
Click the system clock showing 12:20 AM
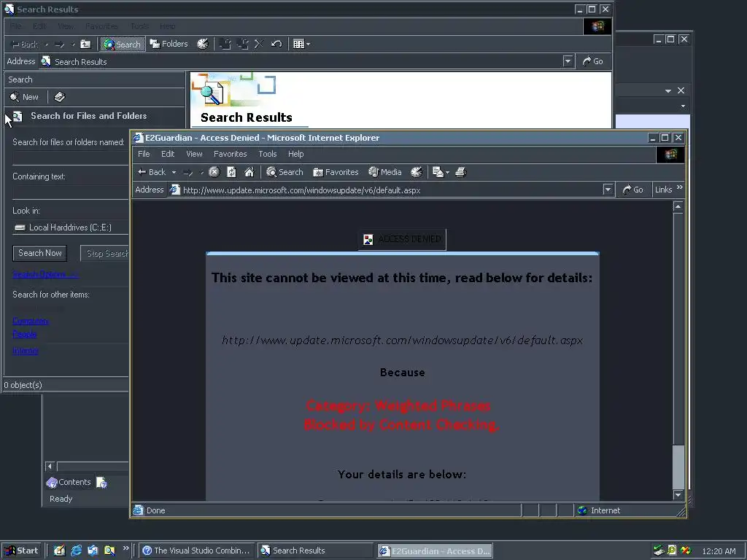[719, 551]
